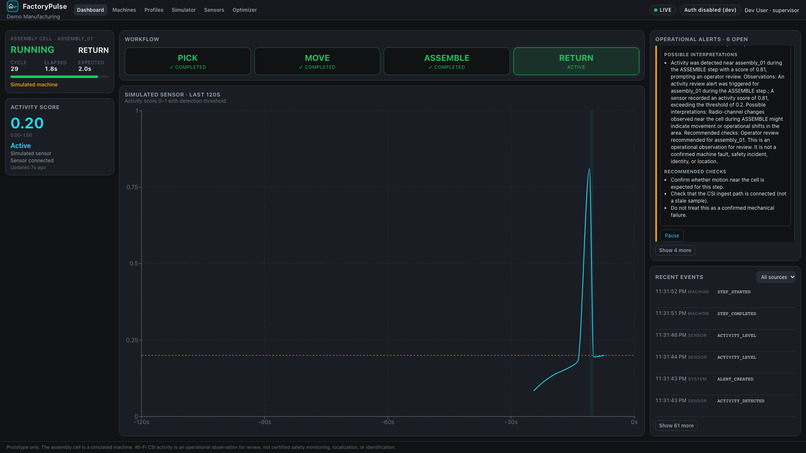Screen dimensions: 806x453
Task: Click the Elapsed 1.8s value
Action: (51, 69)
